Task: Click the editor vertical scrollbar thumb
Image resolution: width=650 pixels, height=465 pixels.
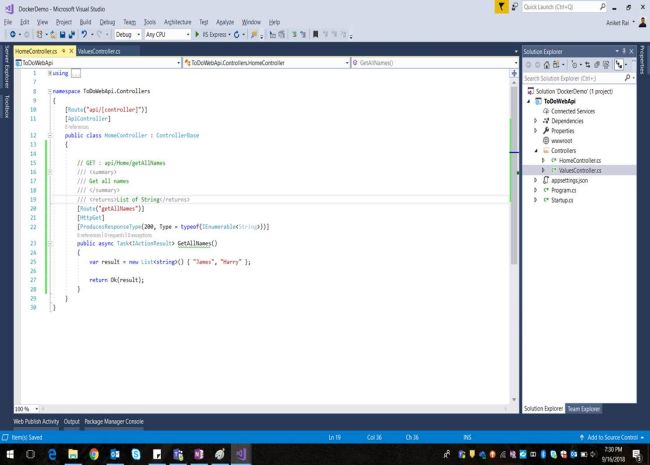Action: [x=514, y=174]
